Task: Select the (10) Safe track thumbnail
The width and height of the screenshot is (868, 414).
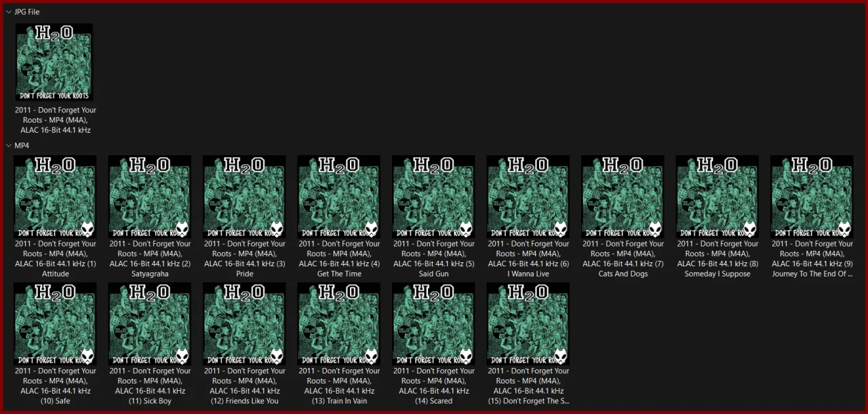Action: point(55,324)
